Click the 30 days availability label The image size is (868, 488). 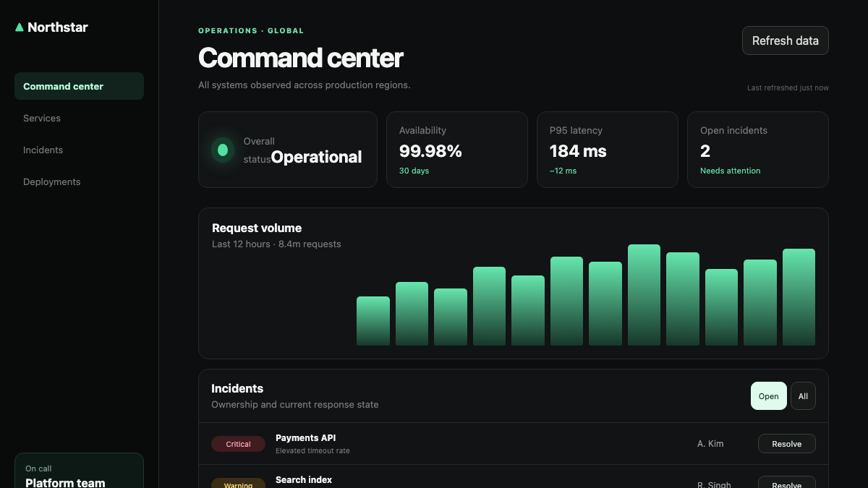(414, 171)
